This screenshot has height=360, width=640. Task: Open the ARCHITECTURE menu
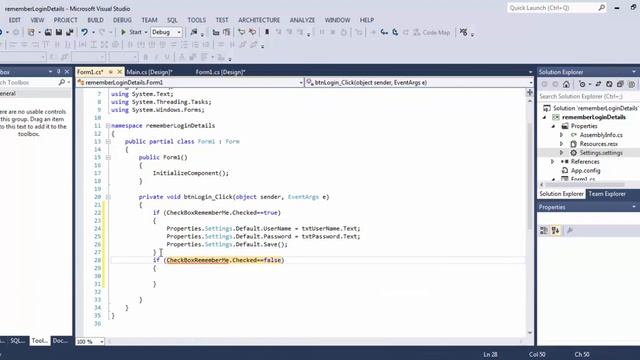tap(259, 20)
